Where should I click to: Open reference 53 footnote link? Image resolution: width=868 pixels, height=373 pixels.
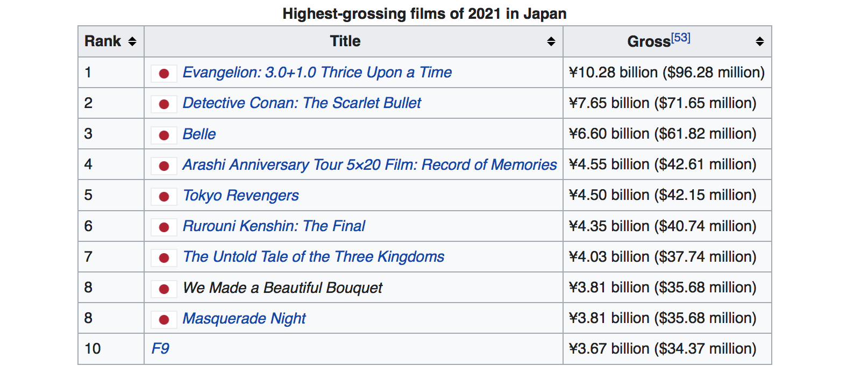(x=681, y=38)
